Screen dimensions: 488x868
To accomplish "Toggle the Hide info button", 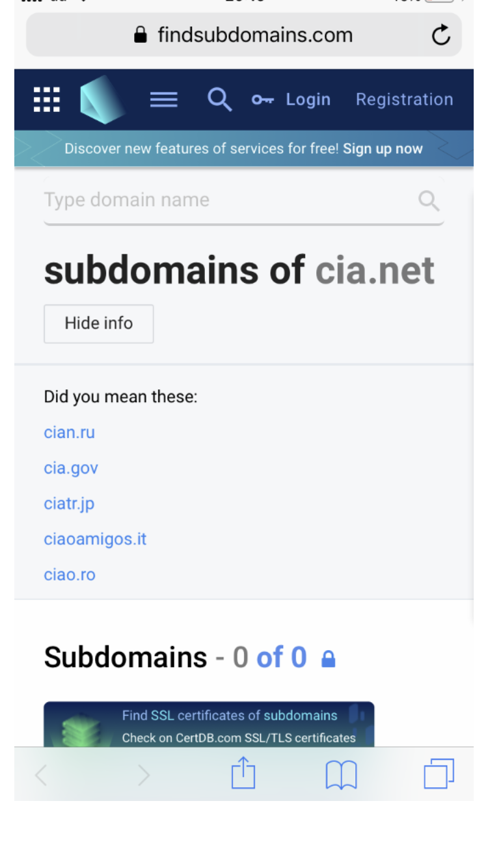I will click(99, 323).
